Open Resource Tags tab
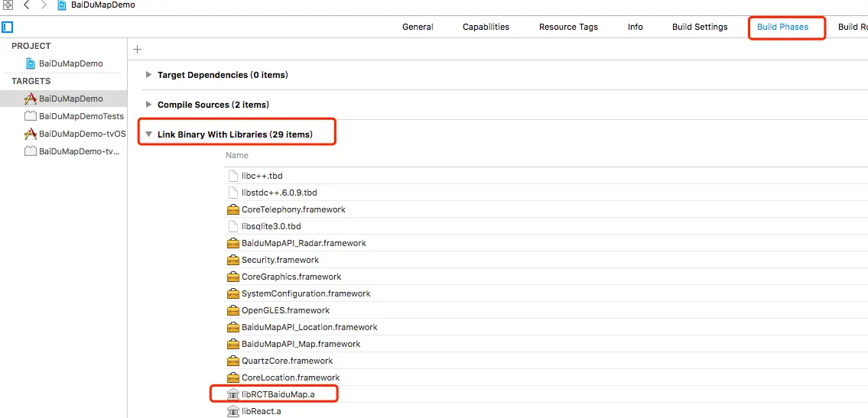This screenshot has width=868, height=418. point(568,27)
